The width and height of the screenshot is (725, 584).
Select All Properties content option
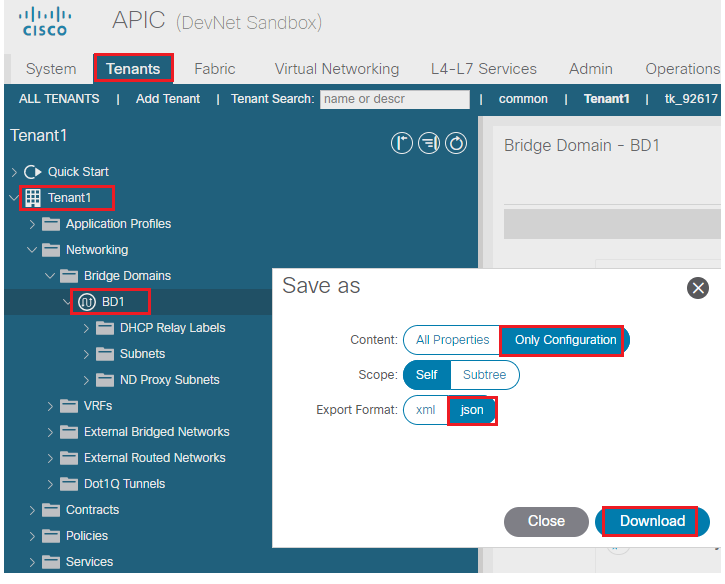click(452, 340)
